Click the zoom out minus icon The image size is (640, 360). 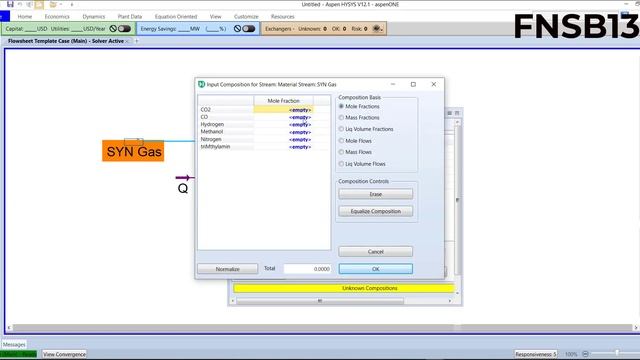tap(585, 354)
